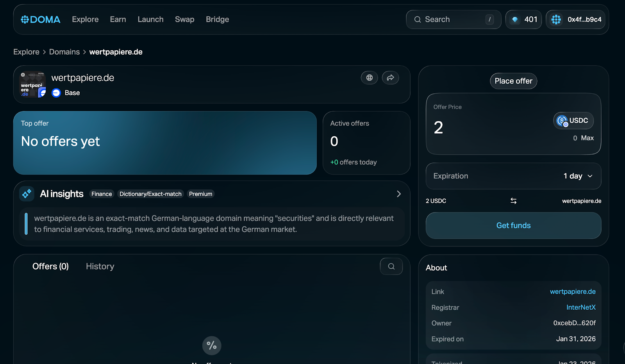The height and width of the screenshot is (364, 625).
Task: Select the Offers (0) tab
Action: (50, 266)
